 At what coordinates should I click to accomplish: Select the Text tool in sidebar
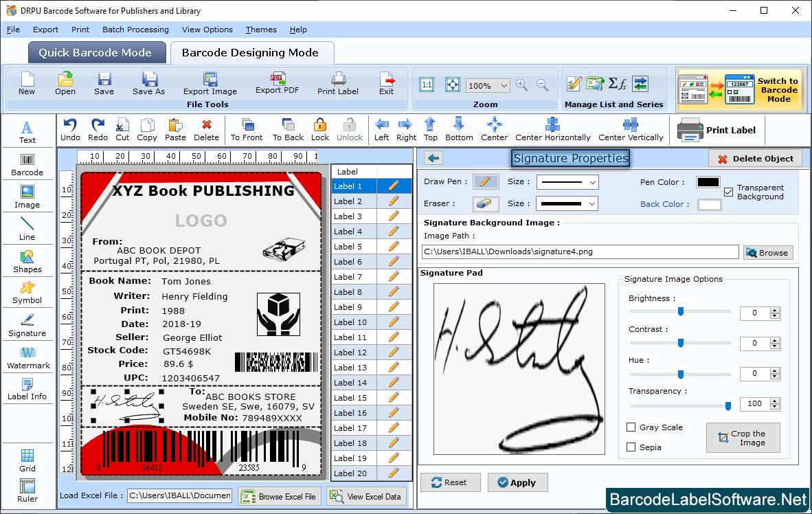point(27,132)
